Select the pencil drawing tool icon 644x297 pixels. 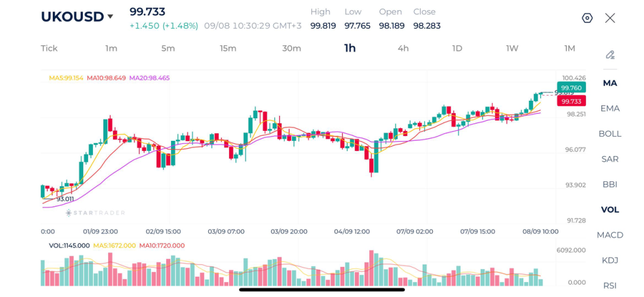point(610,55)
